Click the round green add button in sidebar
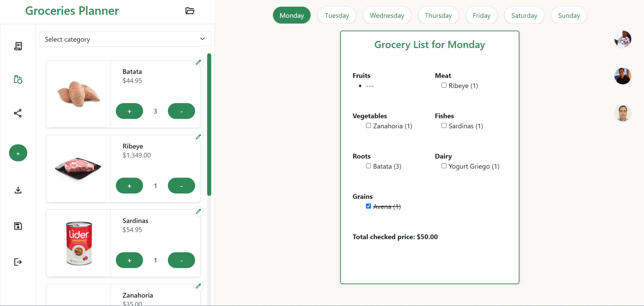The height and width of the screenshot is (306, 644). [x=18, y=153]
